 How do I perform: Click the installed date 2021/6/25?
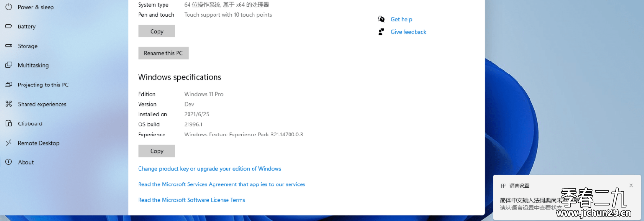[x=197, y=114]
